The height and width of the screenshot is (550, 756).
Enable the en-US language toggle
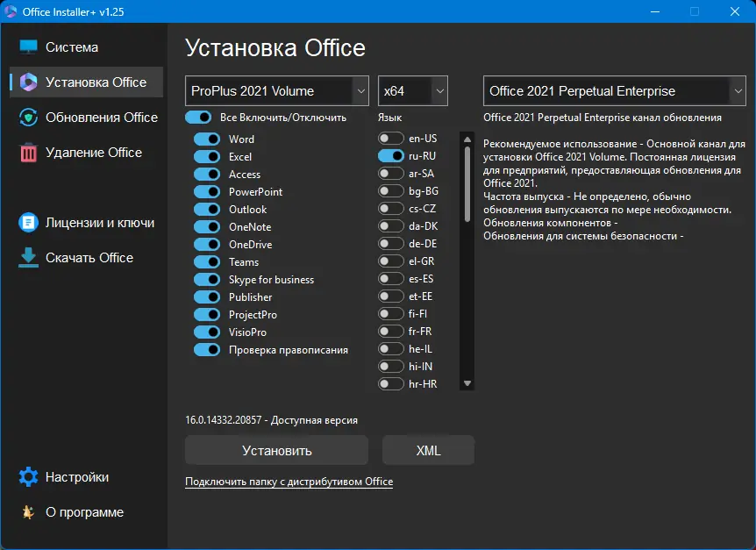click(391, 139)
